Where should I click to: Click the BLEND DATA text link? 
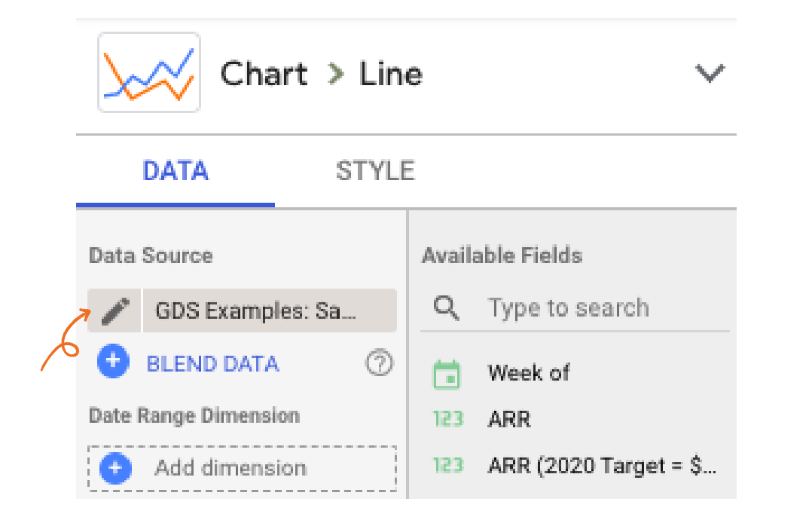point(212,364)
